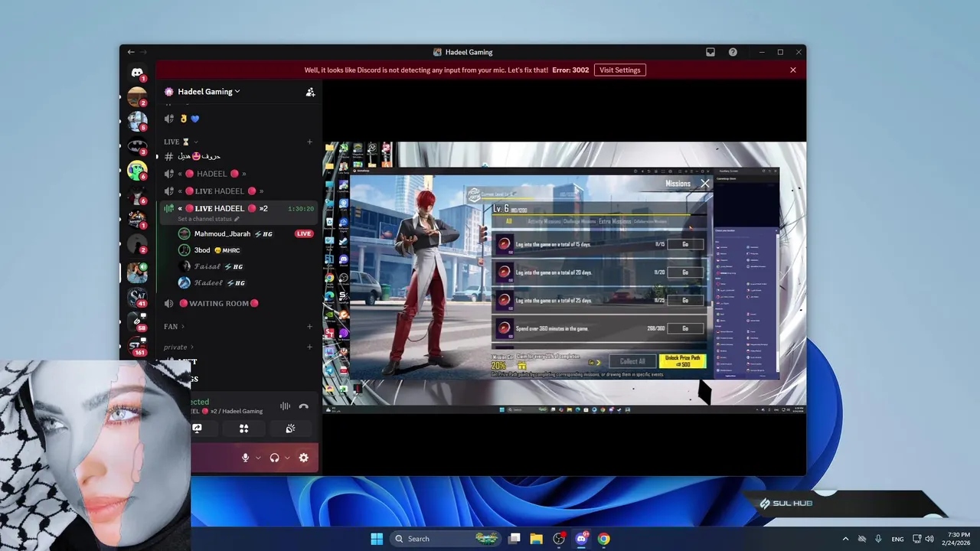
Task: Click the invite members icon beside Hadeel Gaming
Action: tap(310, 92)
